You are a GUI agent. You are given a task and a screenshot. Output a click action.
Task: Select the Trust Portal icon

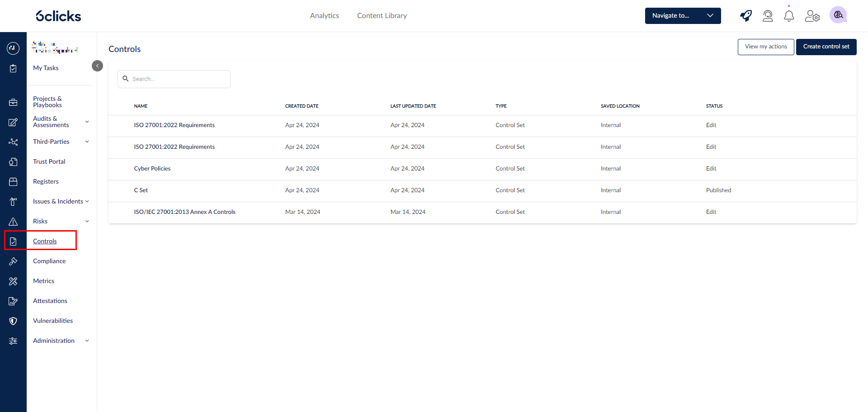13,162
